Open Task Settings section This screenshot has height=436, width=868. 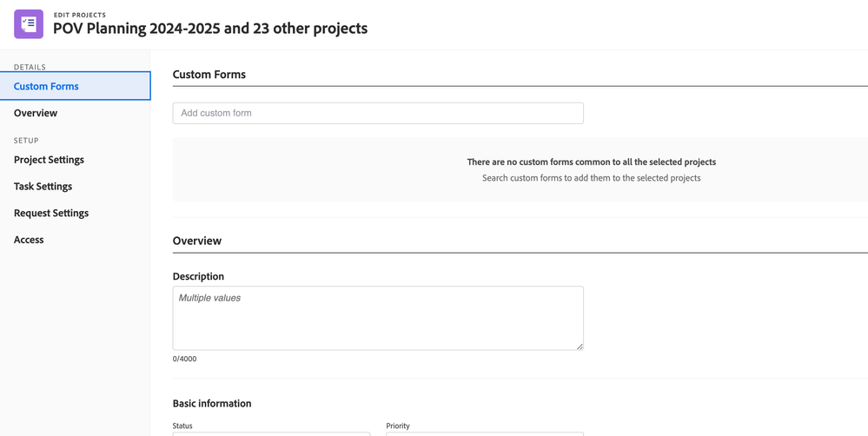click(43, 186)
